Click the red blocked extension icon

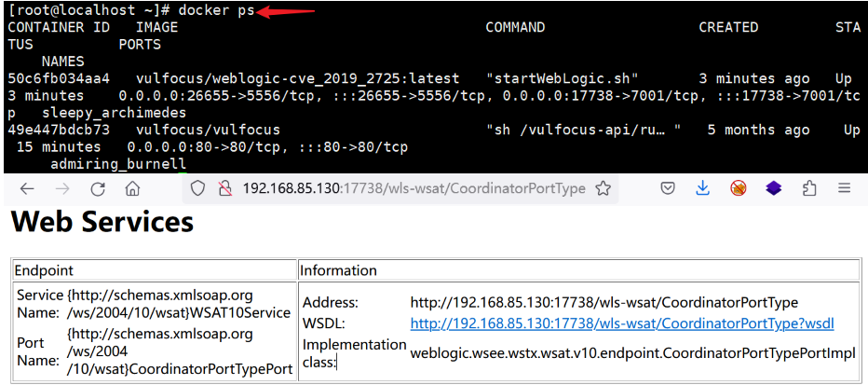click(739, 189)
